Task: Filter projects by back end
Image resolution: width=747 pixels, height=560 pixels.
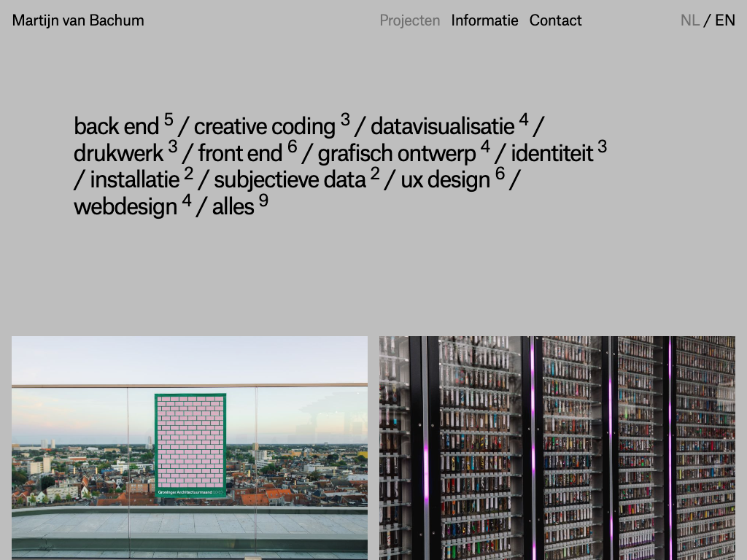Action: click(x=116, y=127)
